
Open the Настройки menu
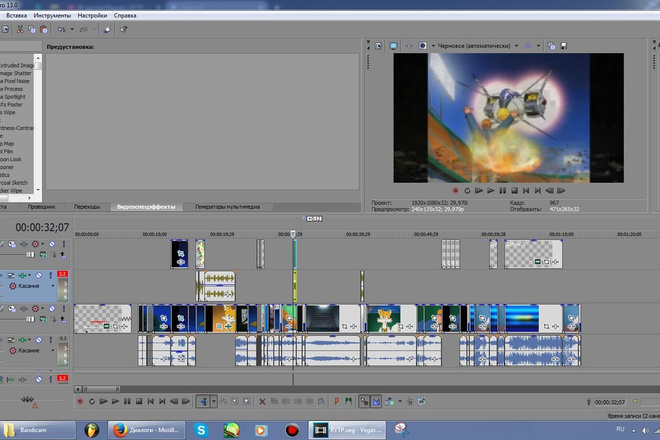tap(92, 16)
